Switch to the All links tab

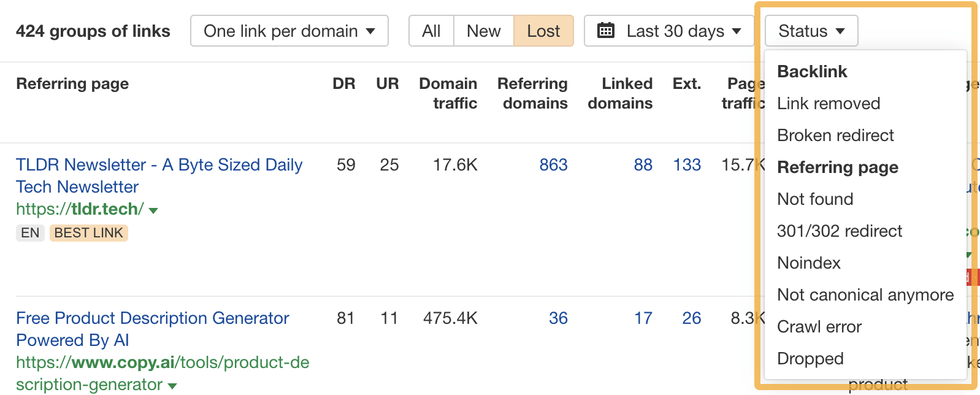(431, 30)
